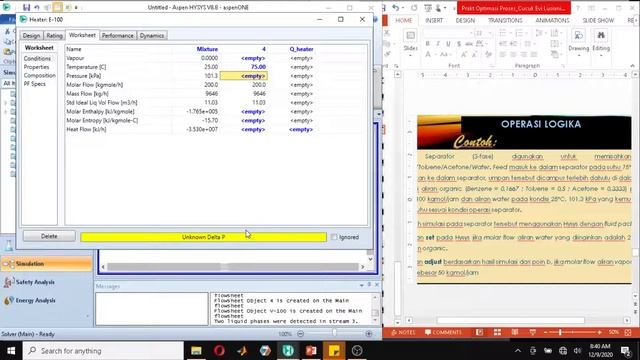Collapse the PowerPoint ribbon with the caret
This screenshot has width=640, height=360.
click(632, 66)
